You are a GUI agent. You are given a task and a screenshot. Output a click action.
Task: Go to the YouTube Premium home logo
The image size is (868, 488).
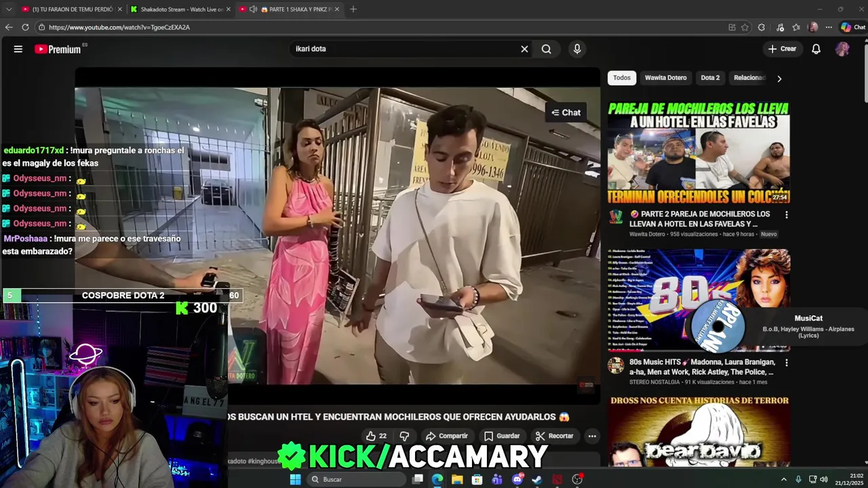[x=58, y=49]
